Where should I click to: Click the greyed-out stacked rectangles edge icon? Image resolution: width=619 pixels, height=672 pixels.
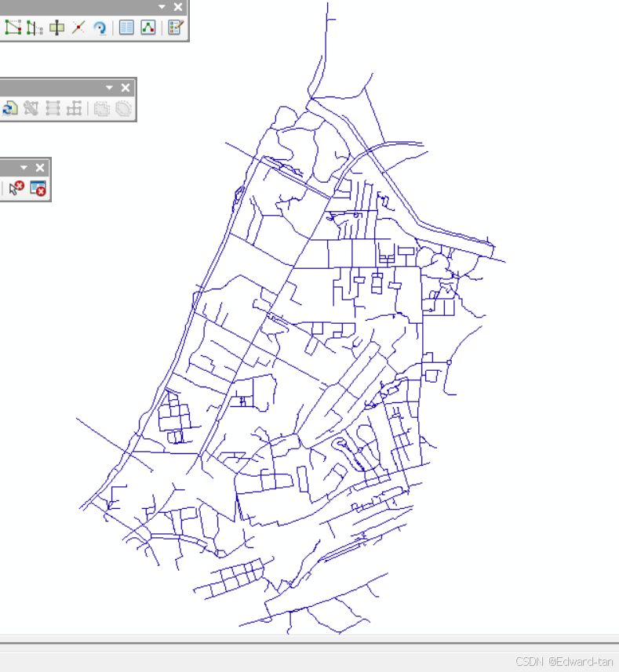pyautogui.click(x=53, y=108)
